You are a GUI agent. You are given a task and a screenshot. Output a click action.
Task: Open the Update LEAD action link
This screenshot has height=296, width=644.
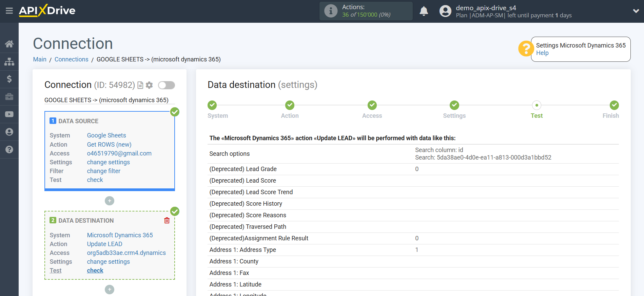[104, 244]
